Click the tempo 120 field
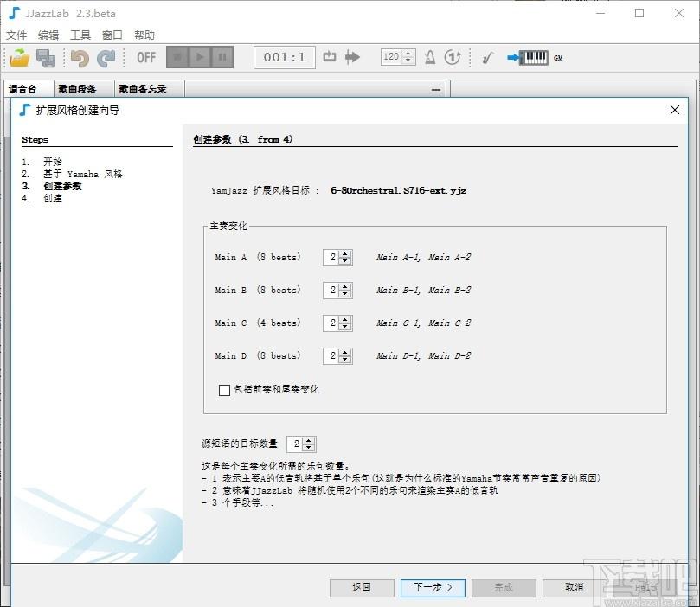Screen dimensions: 700x607 click(x=391, y=57)
